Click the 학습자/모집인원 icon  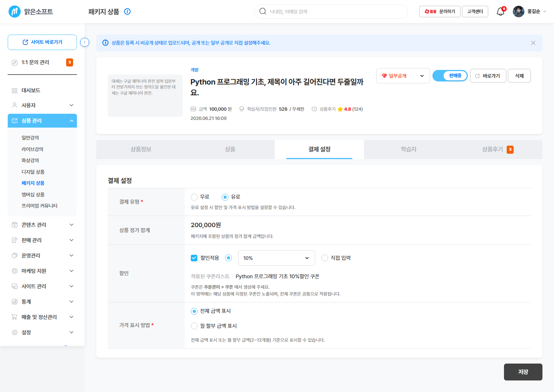[x=242, y=109]
